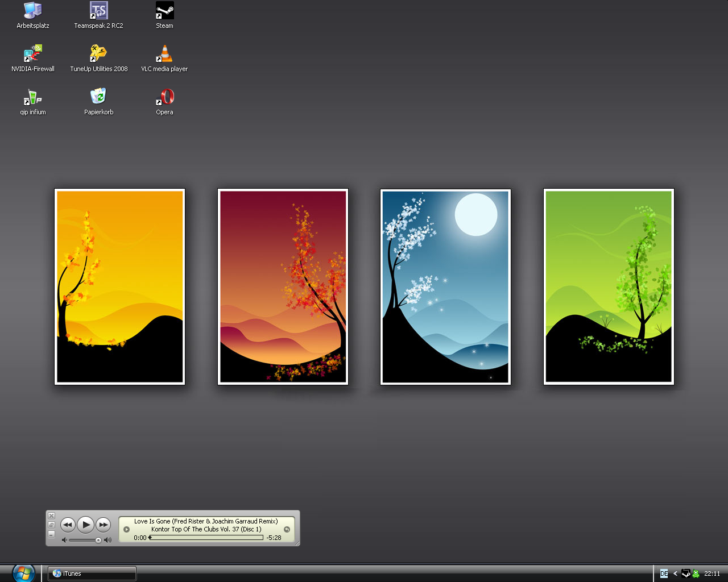Skip to next track in iTunes
Screen dimensions: 728x582
pyautogui.click(x=103, y=525)
